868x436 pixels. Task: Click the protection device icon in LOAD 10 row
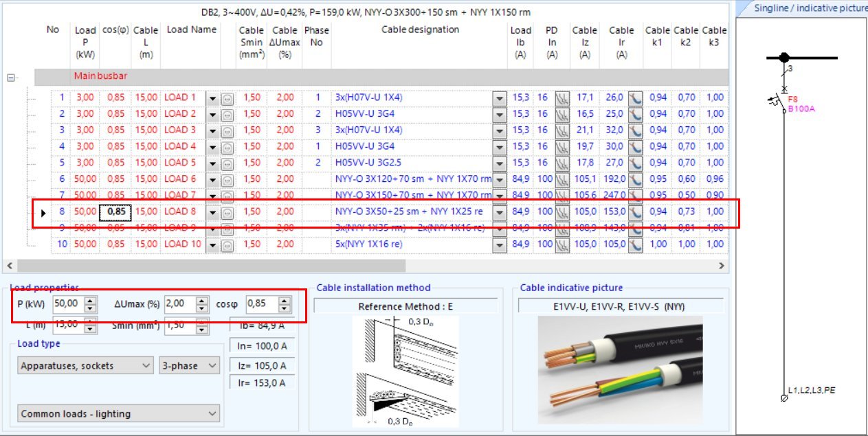[562, 244]
